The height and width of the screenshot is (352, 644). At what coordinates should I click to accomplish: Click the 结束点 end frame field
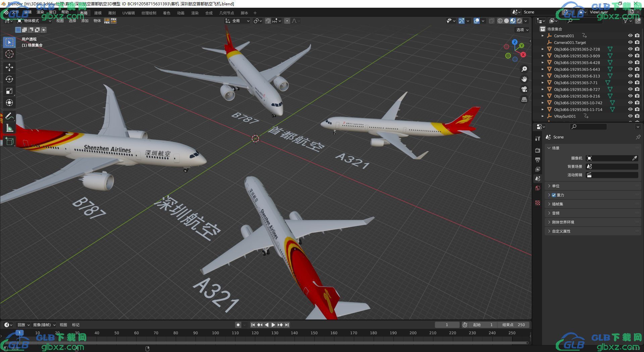[x=513, y=325]
